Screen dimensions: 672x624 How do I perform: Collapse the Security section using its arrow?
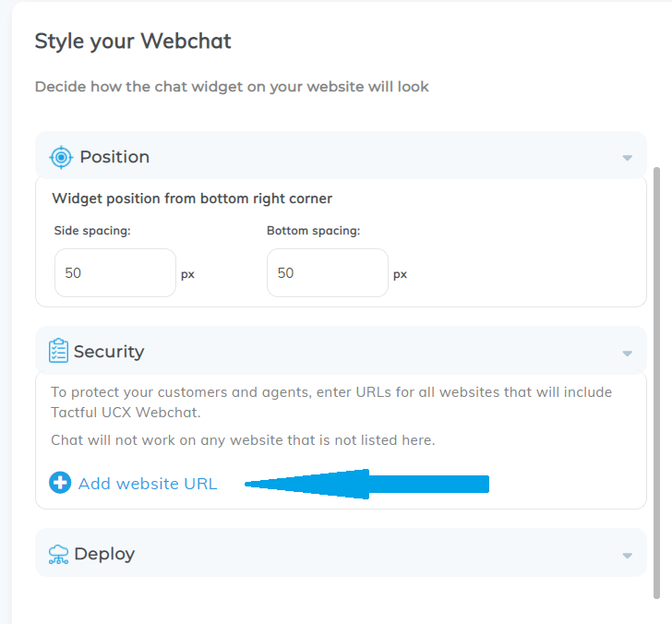(x=627, y=354)
